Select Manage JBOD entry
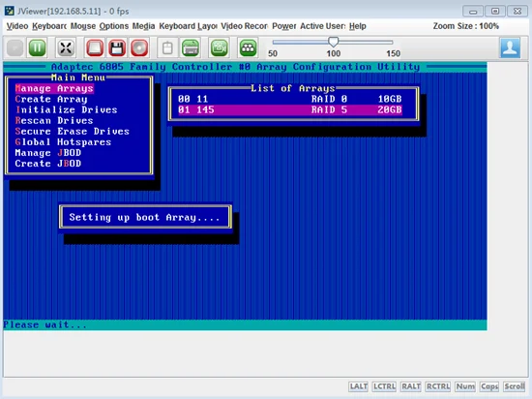Screen dimensions: 532x399 click(x=48, y=153)
